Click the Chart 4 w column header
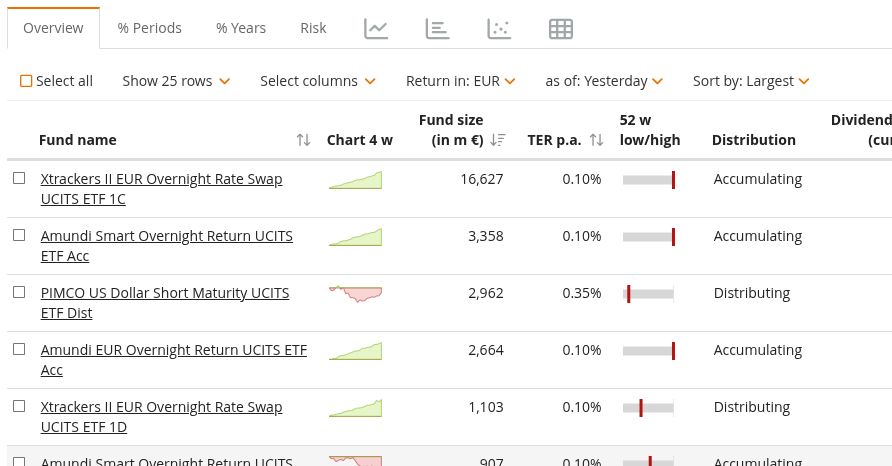 360,140
